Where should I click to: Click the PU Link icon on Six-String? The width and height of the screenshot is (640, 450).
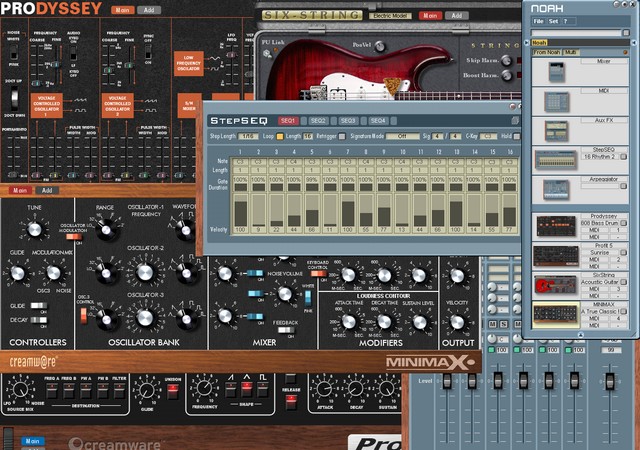(268, 53)
